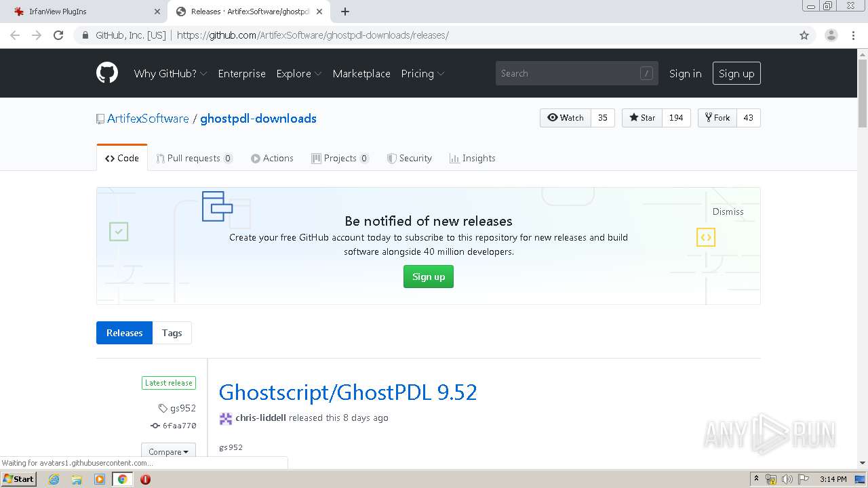The image size is (868, 488).
Task: Click the volume speaker tray icon
Action: (787, 479)
